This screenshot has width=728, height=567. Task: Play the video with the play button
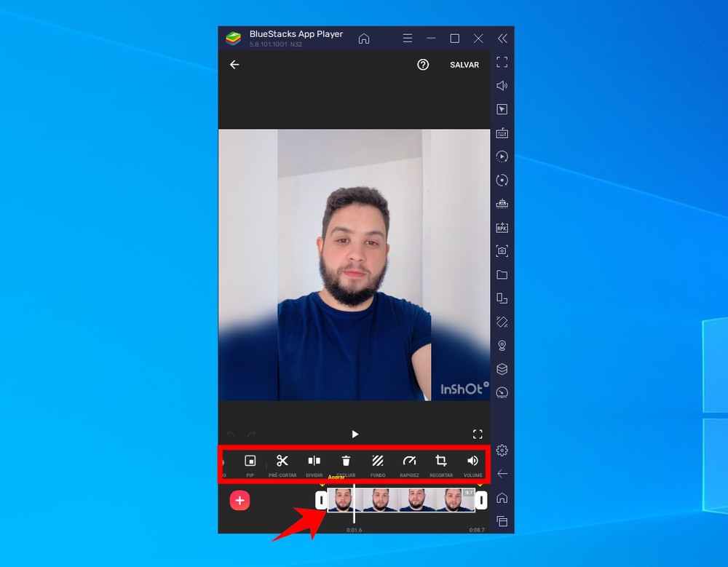tap(355, 434)
